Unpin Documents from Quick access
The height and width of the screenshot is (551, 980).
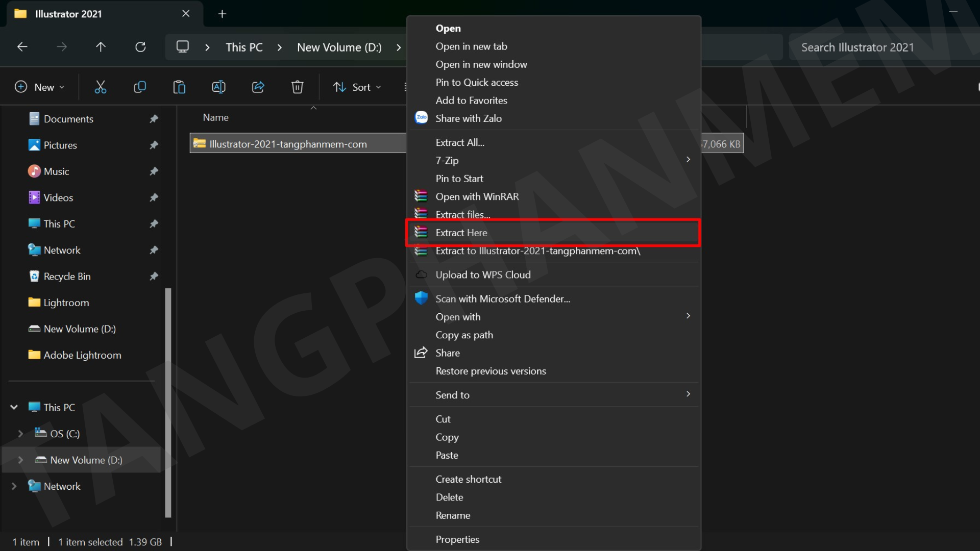coord(154,119)
